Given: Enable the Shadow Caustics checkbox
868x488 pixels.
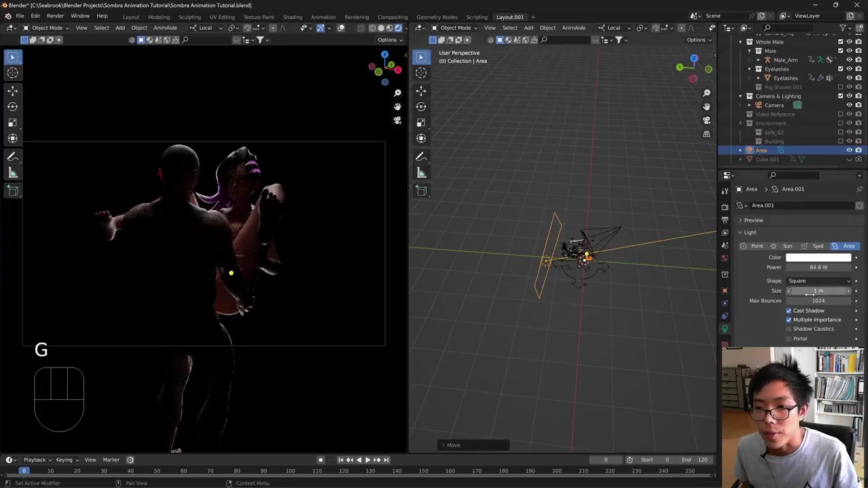Looking at the screenshot, I should [x=789, y=329].
